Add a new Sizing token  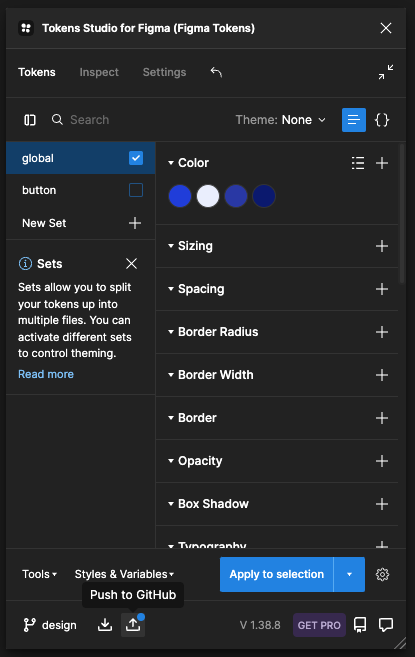[381, 246]
